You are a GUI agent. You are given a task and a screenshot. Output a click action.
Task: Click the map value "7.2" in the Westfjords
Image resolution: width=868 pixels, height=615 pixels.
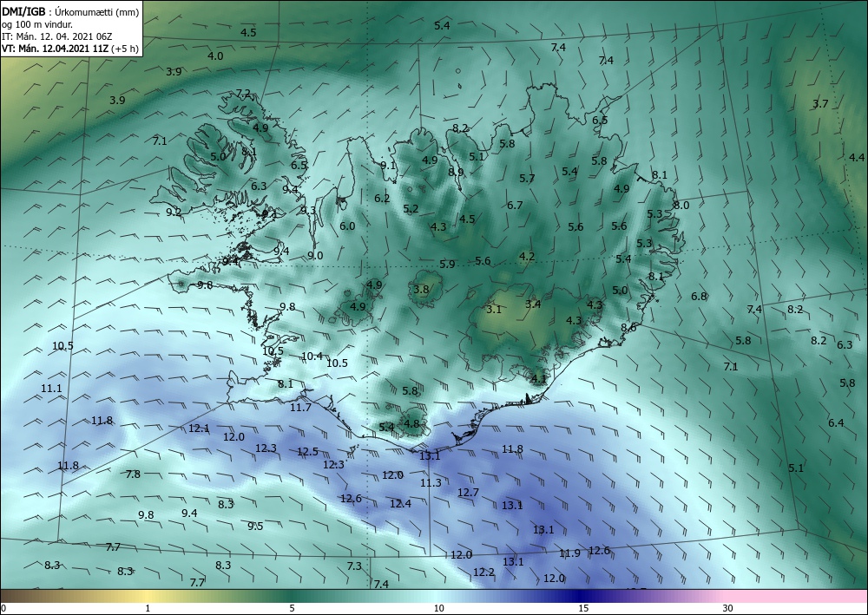pos(244,94)
